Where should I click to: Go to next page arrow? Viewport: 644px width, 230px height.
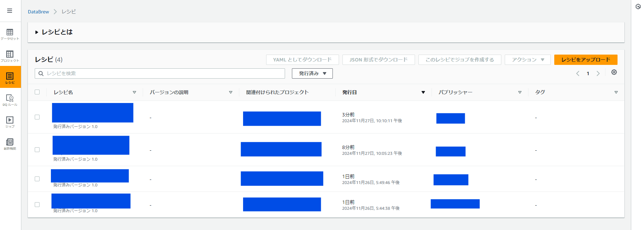point(598,73)
